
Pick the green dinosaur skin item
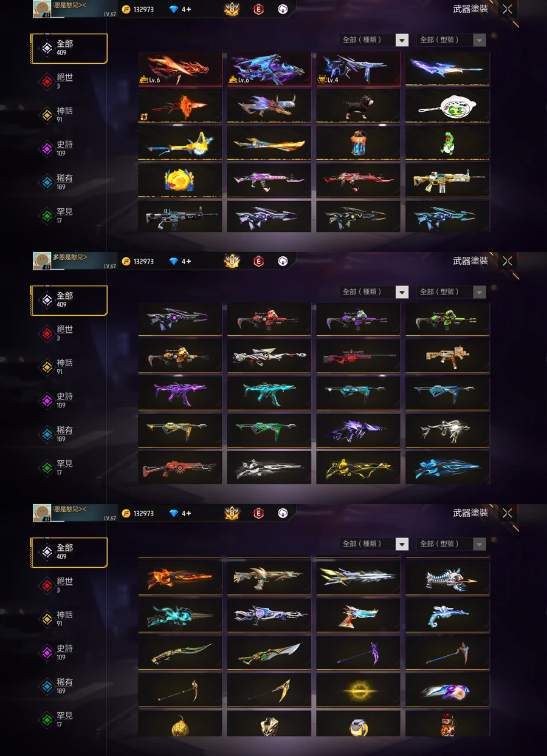pyautogui.click(x=447, y=143)
